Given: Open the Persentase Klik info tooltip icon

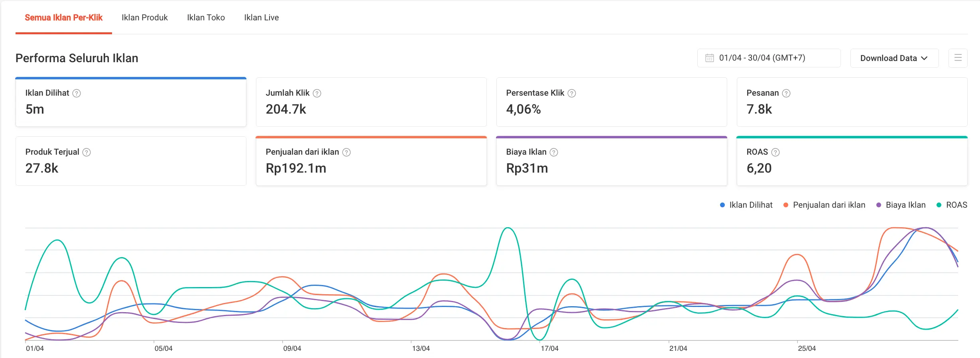Looking at the screenshot, I should (x=572, y=93).
